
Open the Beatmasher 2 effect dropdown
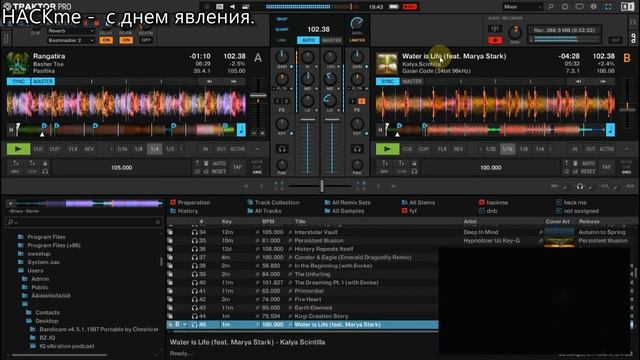point(71,40)
